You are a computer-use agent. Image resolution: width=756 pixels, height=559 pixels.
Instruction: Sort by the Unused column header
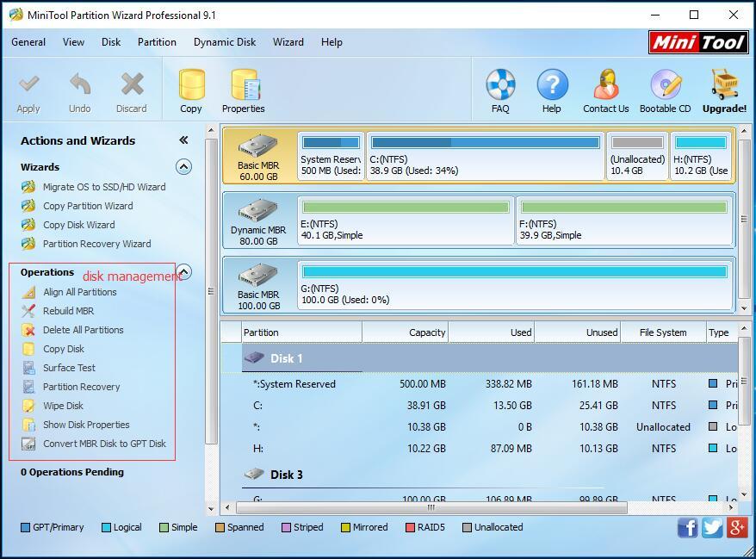point(578,332)
